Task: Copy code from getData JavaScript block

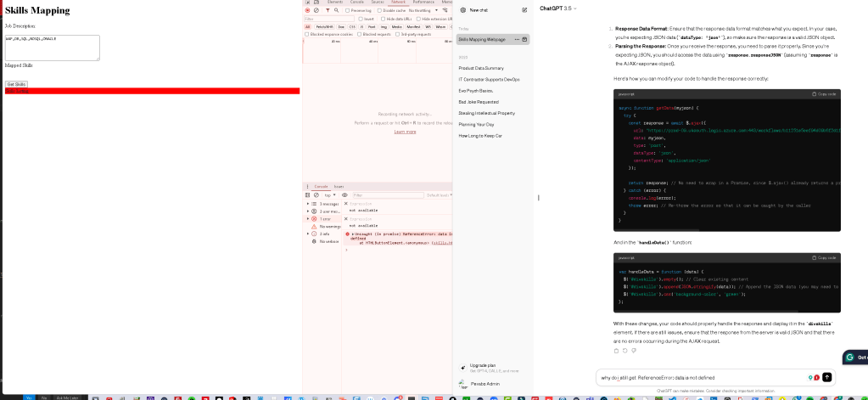Action: [824, 94]
